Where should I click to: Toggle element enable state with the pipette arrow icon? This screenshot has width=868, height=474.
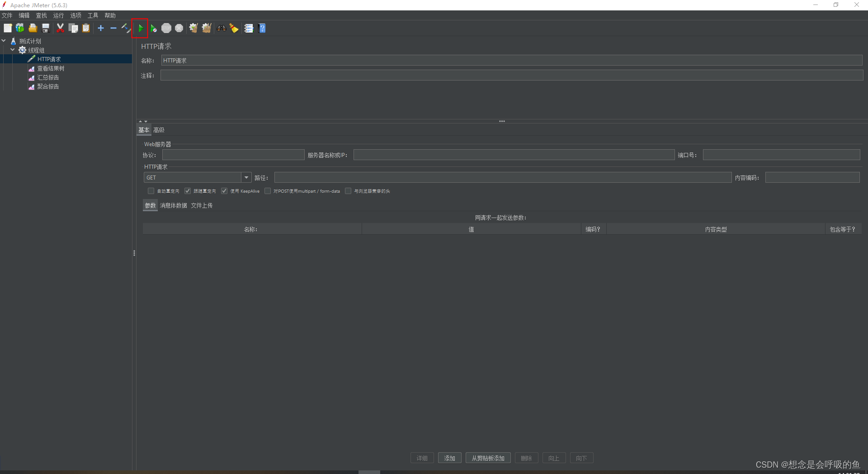126,28
